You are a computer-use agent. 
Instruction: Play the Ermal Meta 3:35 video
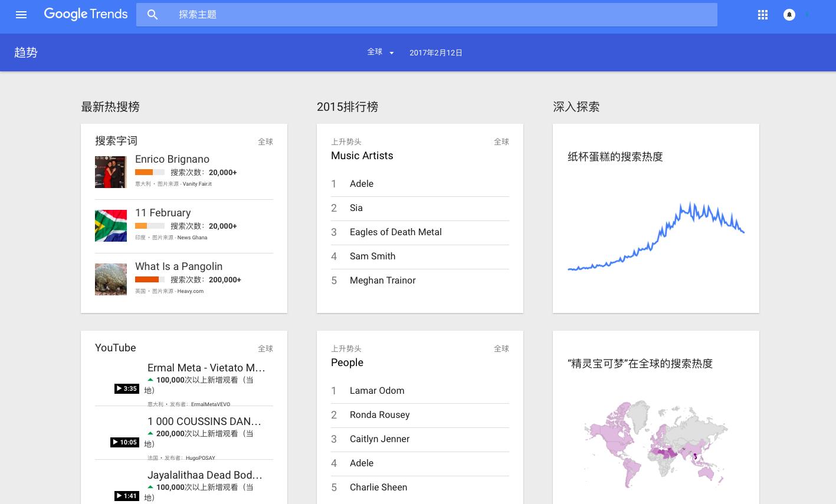tap(126, 388)
